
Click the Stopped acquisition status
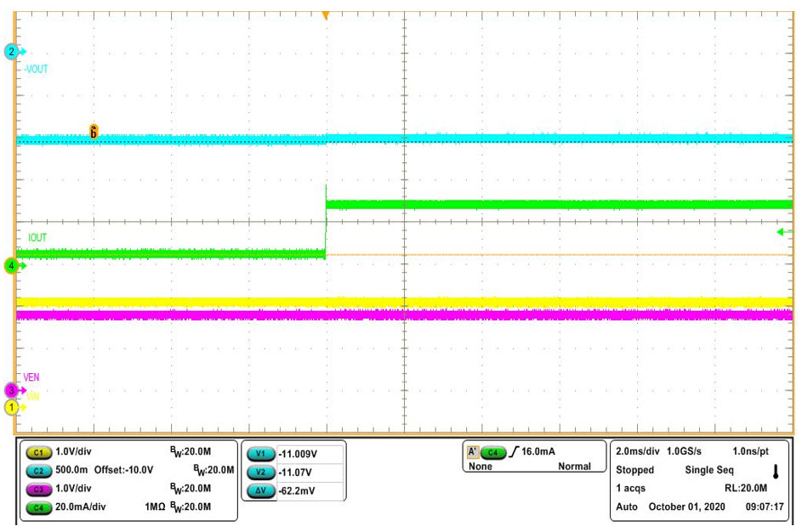(634, 470)
